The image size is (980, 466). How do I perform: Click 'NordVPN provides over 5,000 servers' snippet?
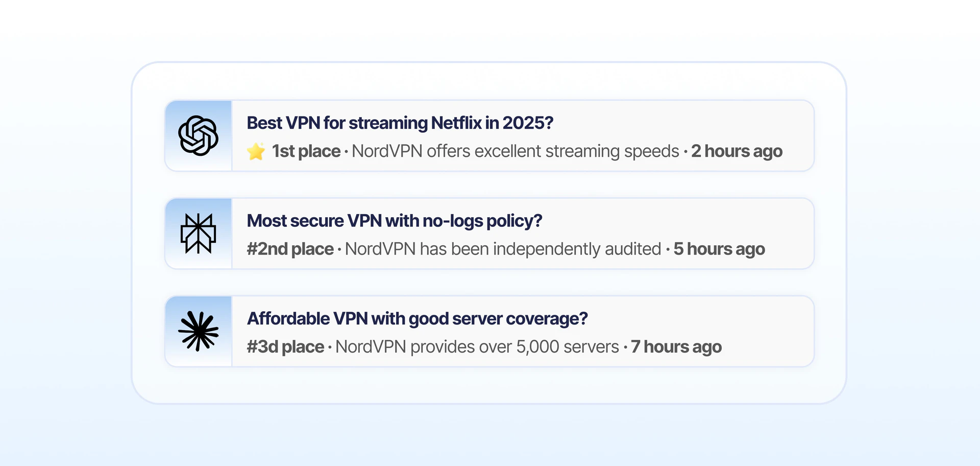point(477,346)
